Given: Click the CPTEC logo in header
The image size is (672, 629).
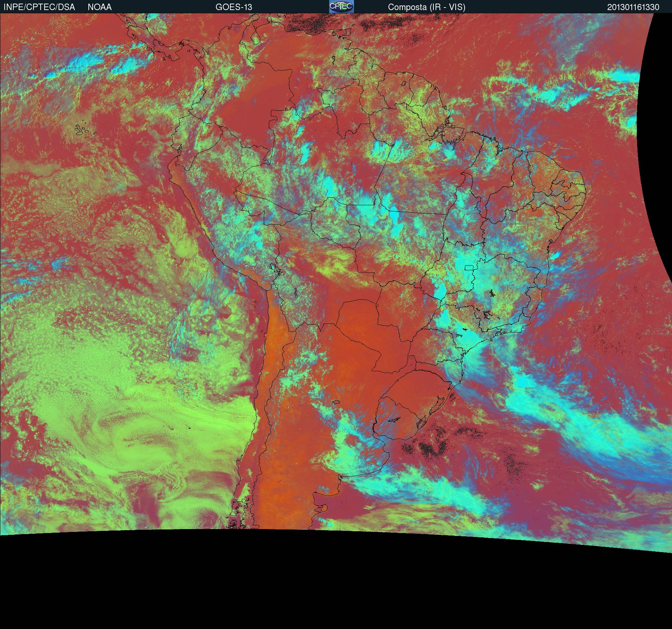Looking at the screenshot, I should (x=341, y=6).
